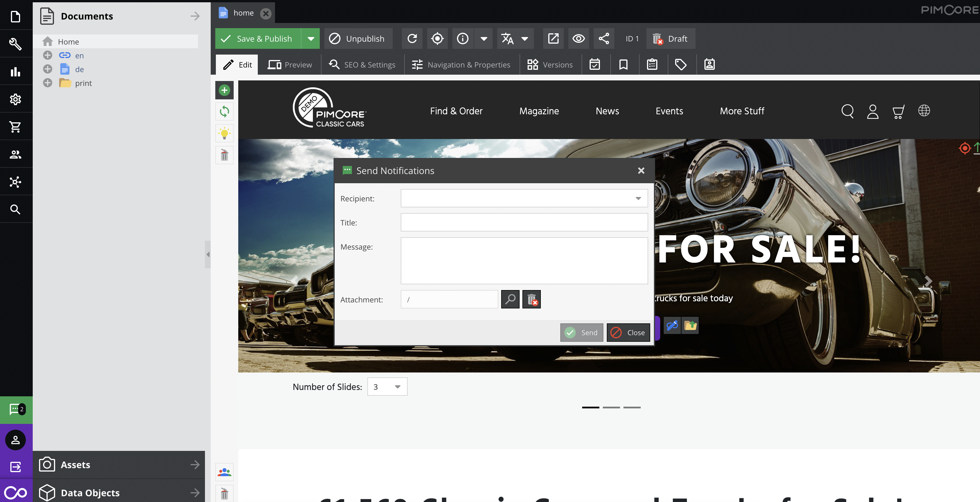Click the search attachment magnifier icon

pos(510,299)
